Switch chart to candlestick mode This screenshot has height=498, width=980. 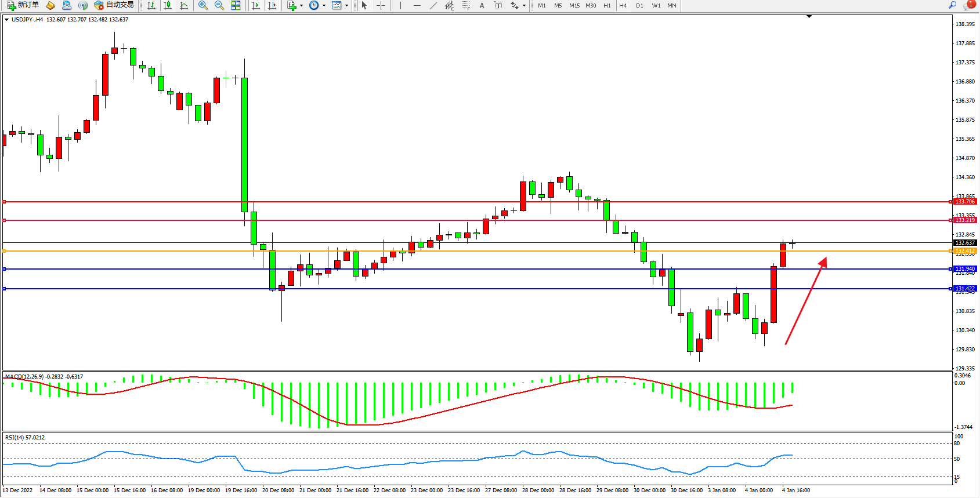168,5
